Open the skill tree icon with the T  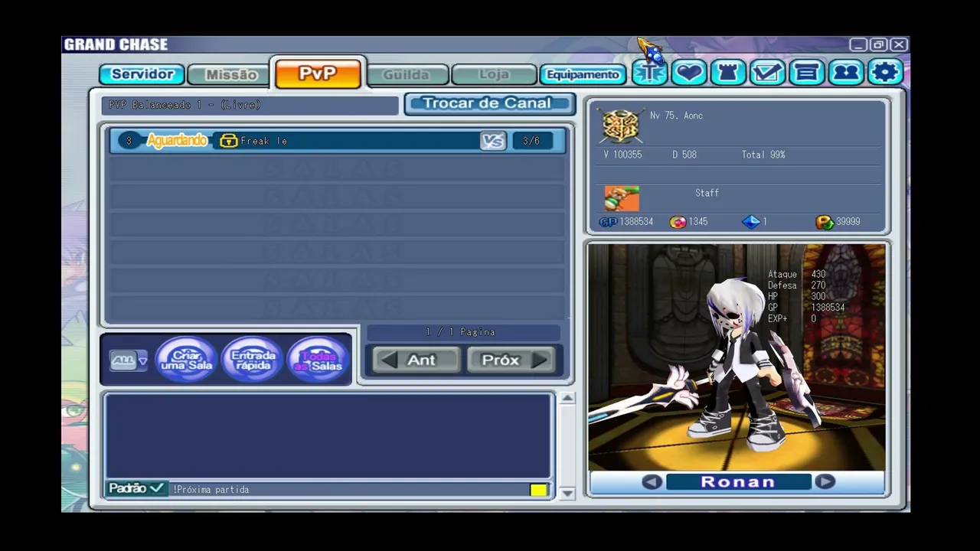(x=649, y=73)
